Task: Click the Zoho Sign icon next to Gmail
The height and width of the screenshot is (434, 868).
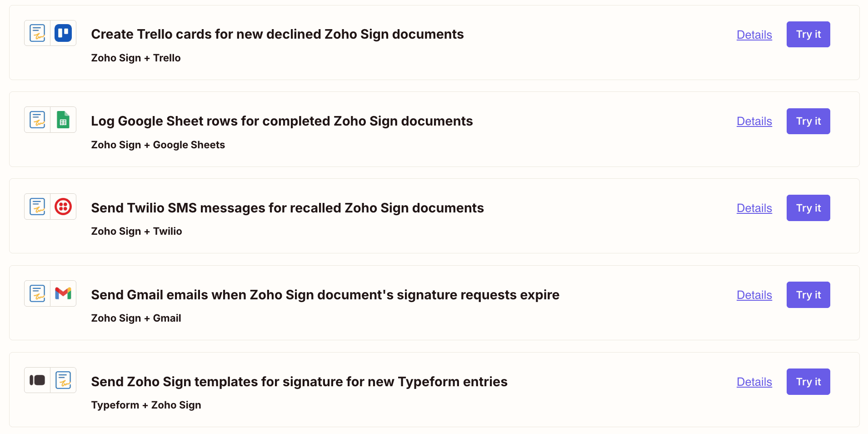Action: pyautogui.click(x=37, y=293)
